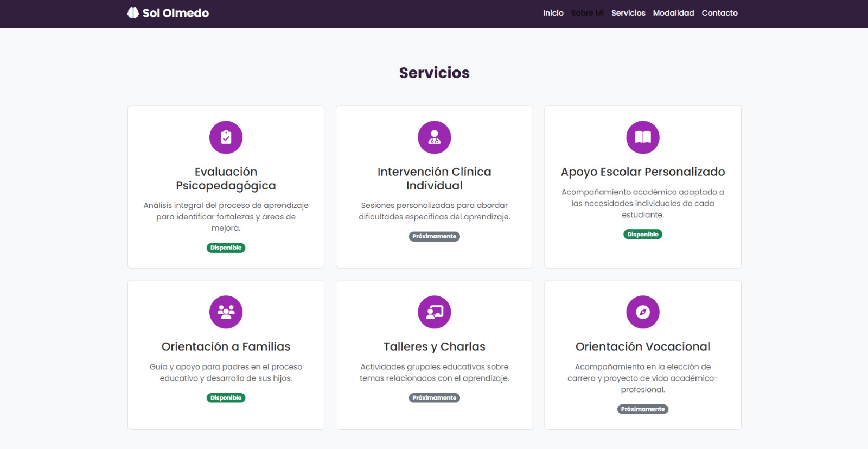Click the Orientación a Familias people icon

(226, 312)
